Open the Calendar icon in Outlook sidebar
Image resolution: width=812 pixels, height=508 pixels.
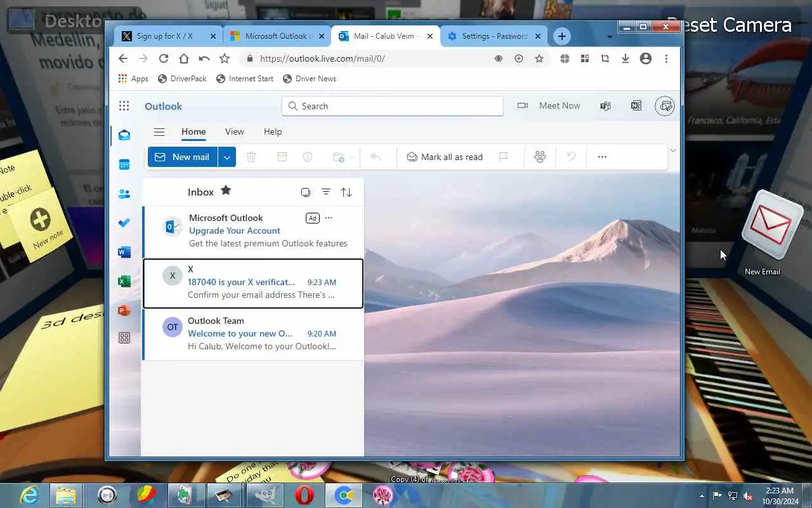pyautogui.click(x=124, y=164)
